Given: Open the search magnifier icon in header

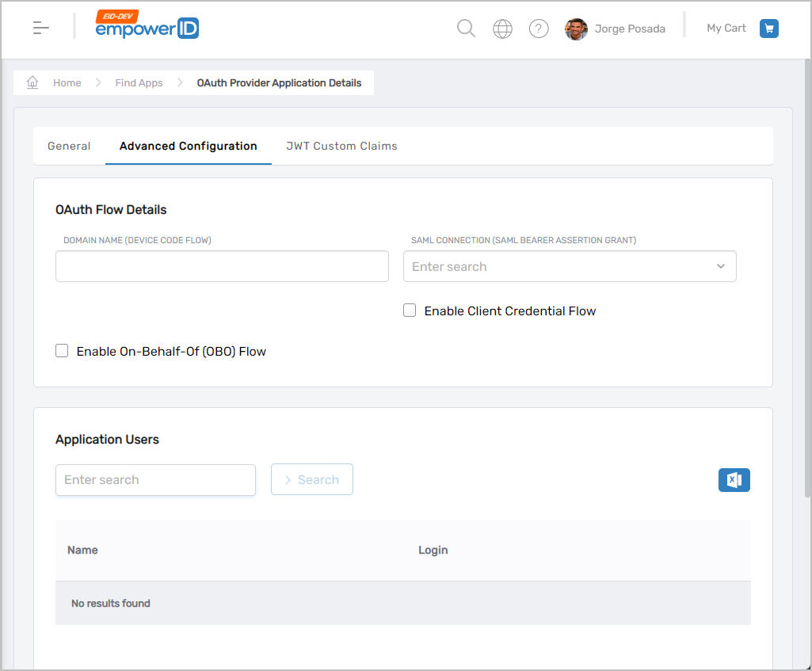Looking at the screenshot, I should [x=466, y=29].
